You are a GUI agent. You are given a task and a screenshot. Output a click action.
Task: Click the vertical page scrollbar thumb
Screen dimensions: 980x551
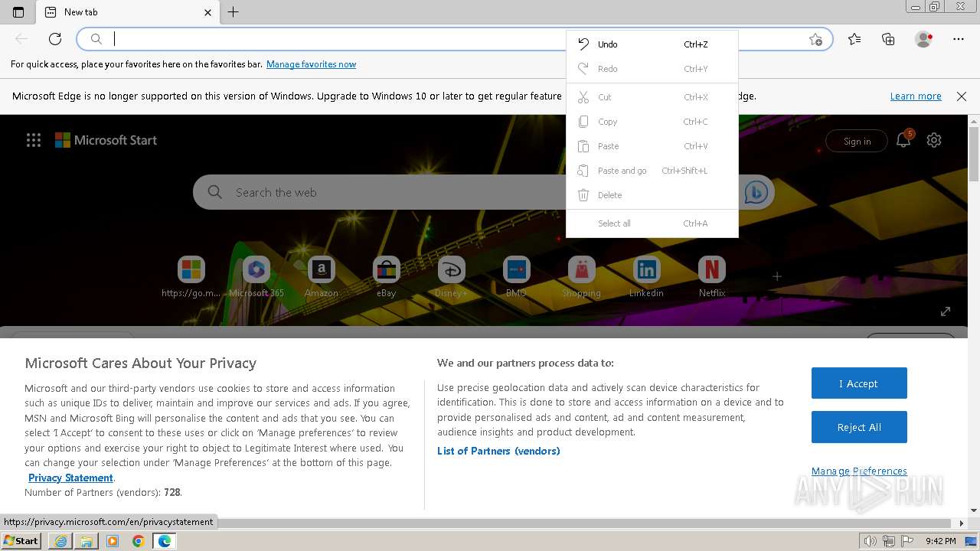tap(974, 155)
